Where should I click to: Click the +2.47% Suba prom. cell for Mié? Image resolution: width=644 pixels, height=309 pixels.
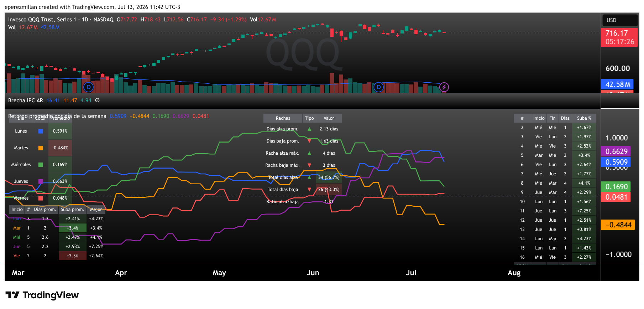[x=73, y=237]
